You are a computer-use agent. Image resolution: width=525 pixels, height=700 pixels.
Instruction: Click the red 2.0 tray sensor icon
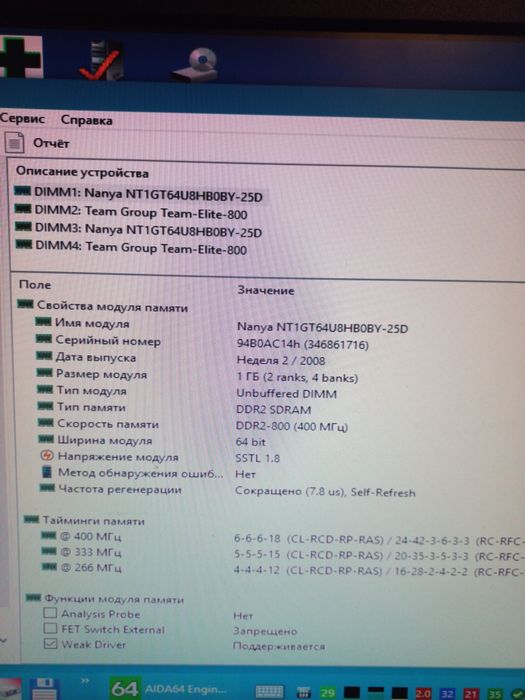[x=423, y=693]
